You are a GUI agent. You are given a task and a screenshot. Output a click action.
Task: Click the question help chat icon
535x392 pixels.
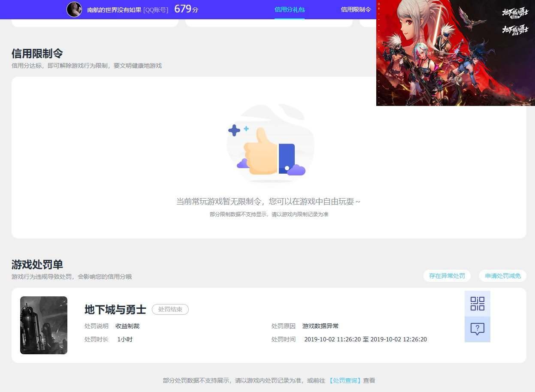pyautogui.click(x=477, y=329)
